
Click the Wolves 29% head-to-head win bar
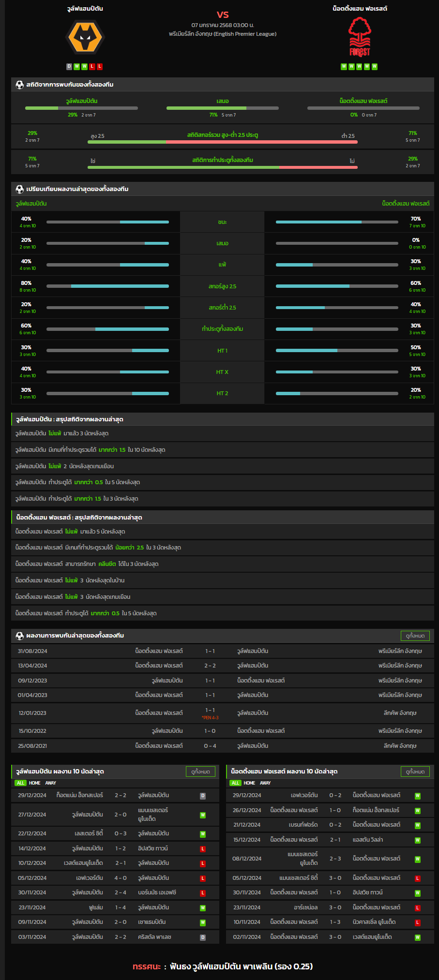(x=81, y=108)
